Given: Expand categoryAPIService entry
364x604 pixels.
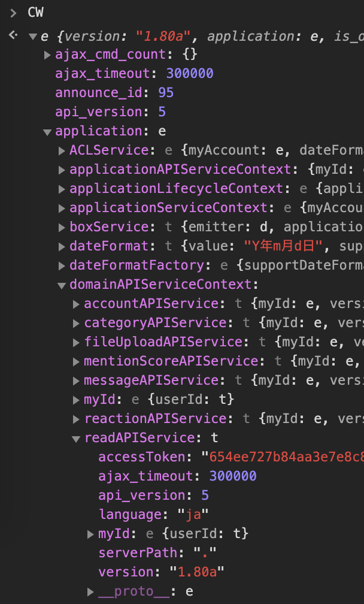Looking at the screenshot, I should (x=76, y=324).
